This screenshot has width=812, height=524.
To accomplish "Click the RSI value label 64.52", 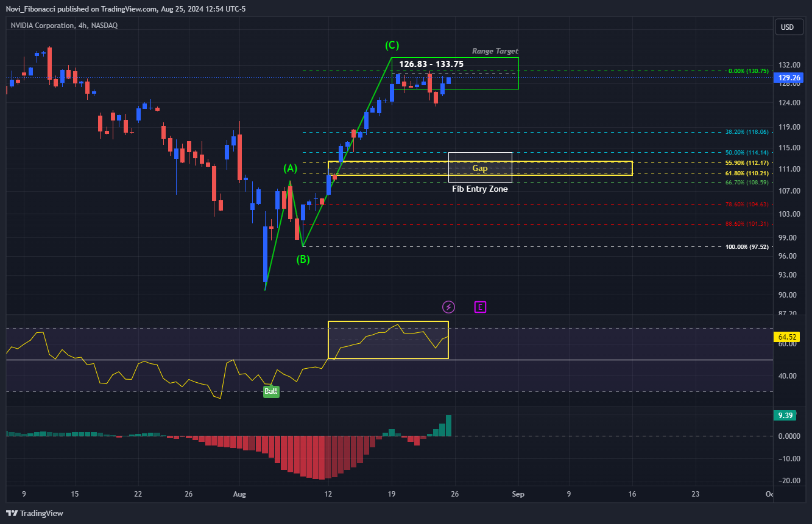I will coord(786,337).
